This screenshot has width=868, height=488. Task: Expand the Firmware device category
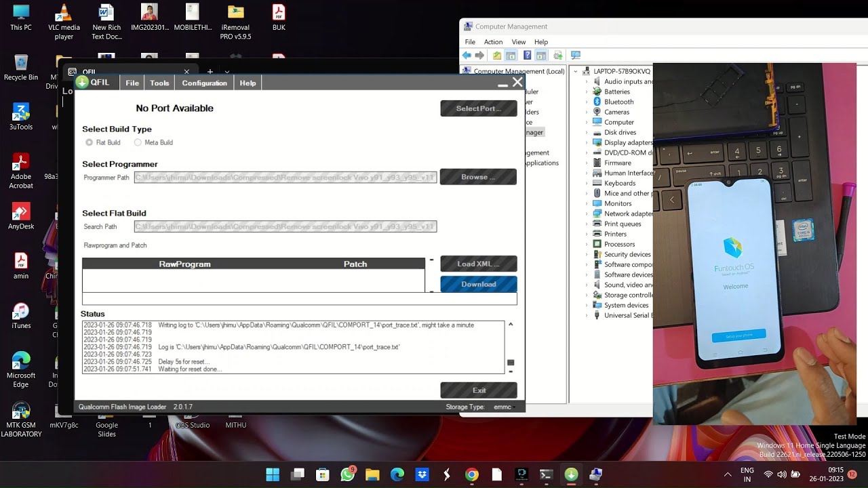point(588,163)
